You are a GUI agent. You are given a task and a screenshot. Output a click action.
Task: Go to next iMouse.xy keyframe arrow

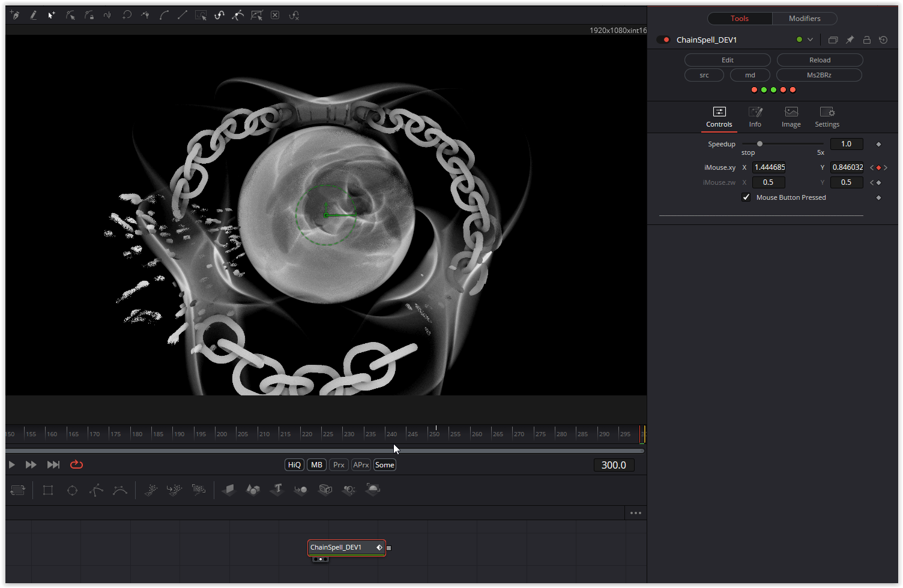tap(885, 167)
